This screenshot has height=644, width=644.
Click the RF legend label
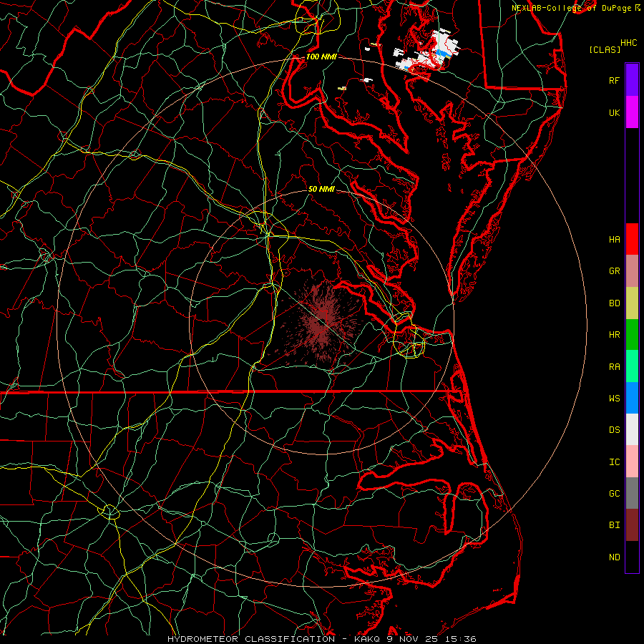614,80
